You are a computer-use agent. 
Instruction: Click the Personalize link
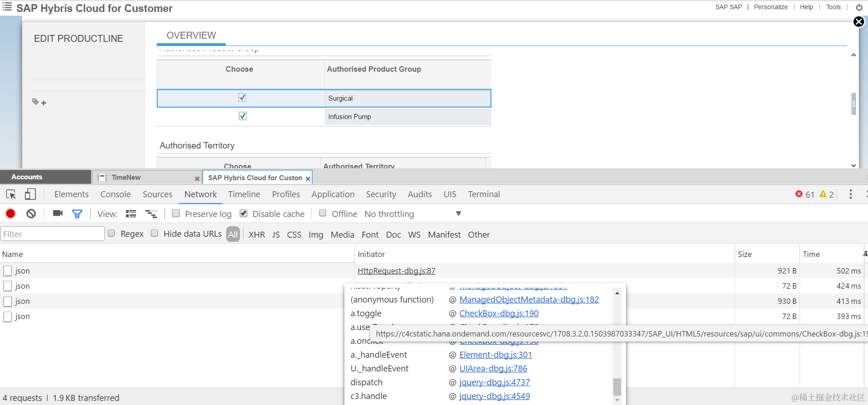tap(771, 7)
